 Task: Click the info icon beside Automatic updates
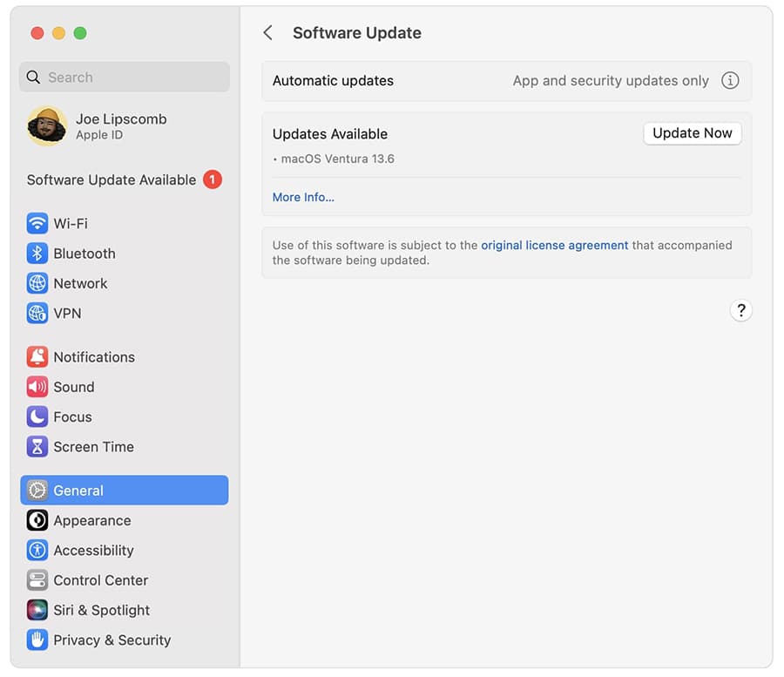tap(730, 80)
